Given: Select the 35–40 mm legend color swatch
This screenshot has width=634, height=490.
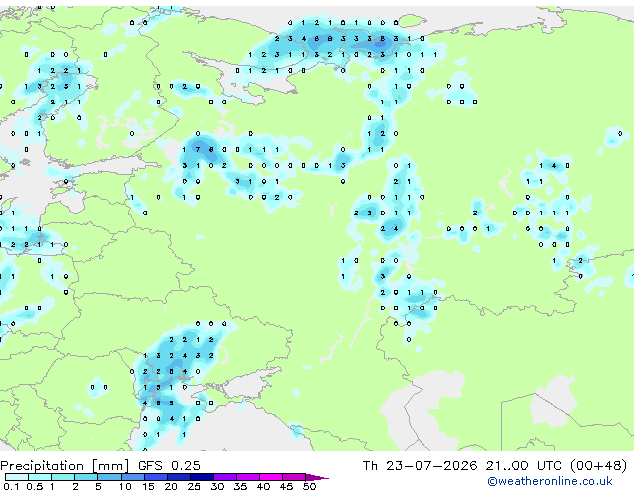Looking at the screenshot, I should coord(248,477).
